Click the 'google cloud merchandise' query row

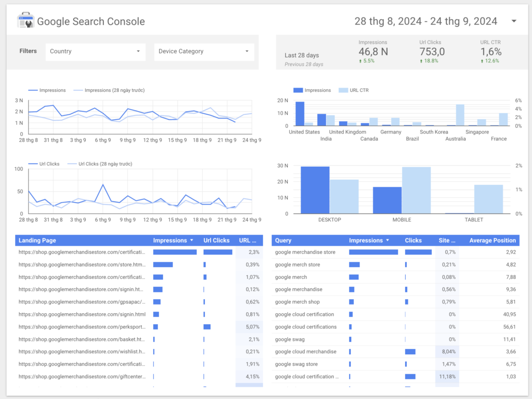(395, 352)
